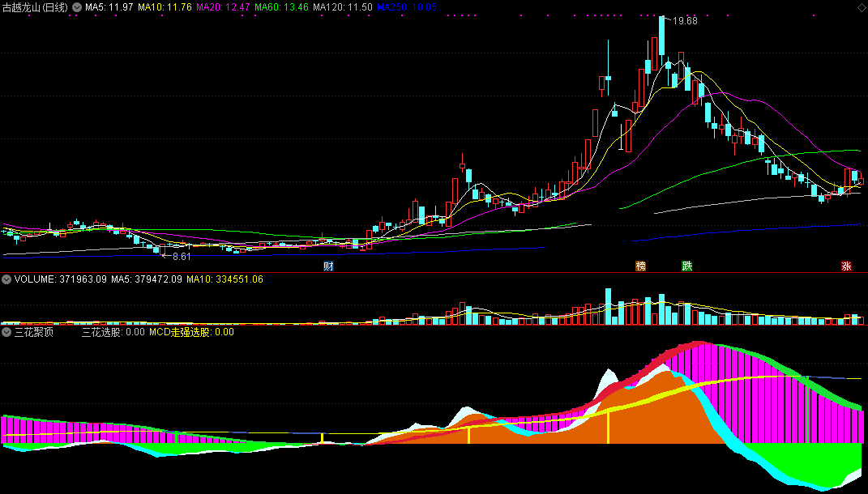Click volume MA10: 334551.06 label
868x494 pixels.
(224, 279)
